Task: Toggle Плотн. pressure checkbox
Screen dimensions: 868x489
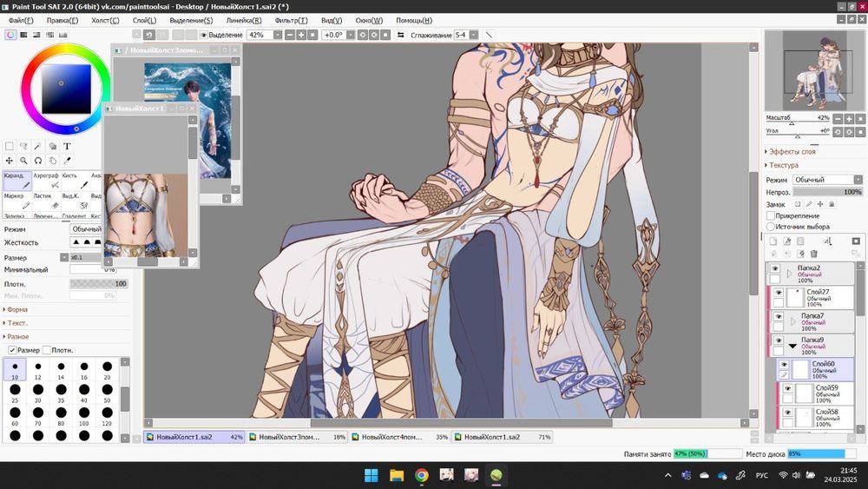Action: (47, 350)
